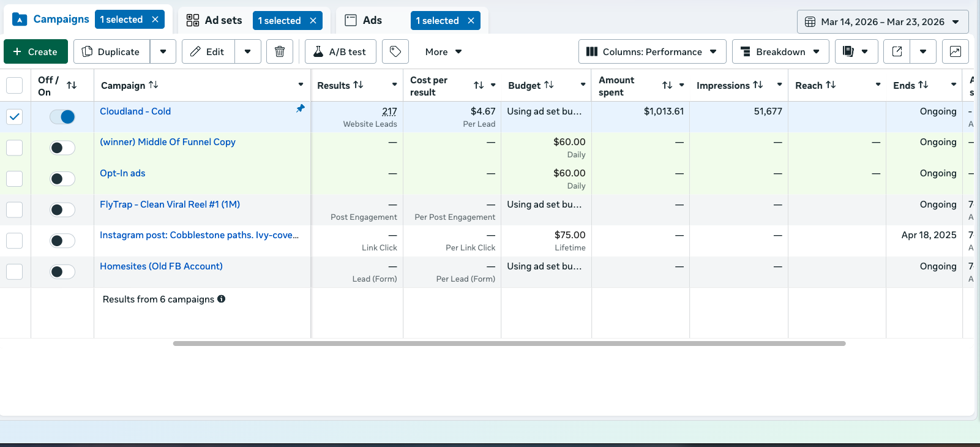
Task: Click the Apr 18, 2025 end date cell
Action: (x=929, y=235)
